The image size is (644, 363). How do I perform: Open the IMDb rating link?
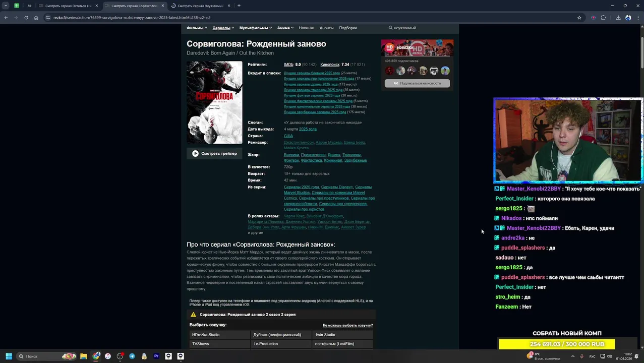pyautogui.click(x=288, y=65)
